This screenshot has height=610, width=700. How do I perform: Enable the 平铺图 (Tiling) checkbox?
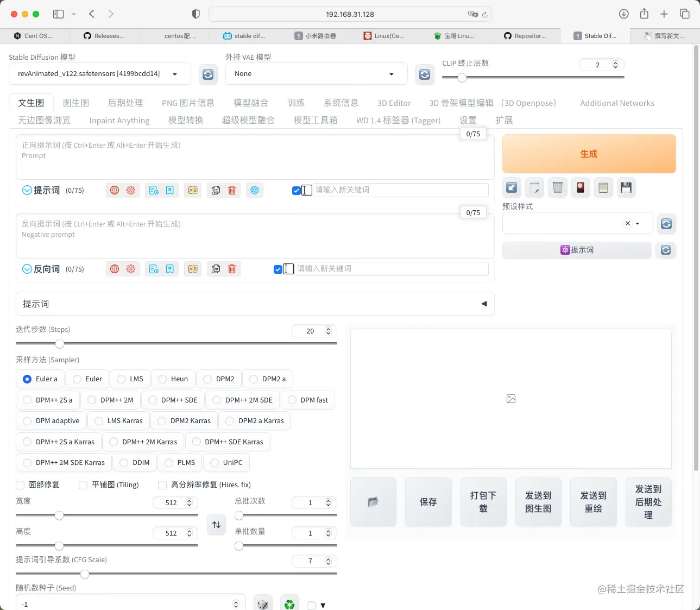[83, 485]
